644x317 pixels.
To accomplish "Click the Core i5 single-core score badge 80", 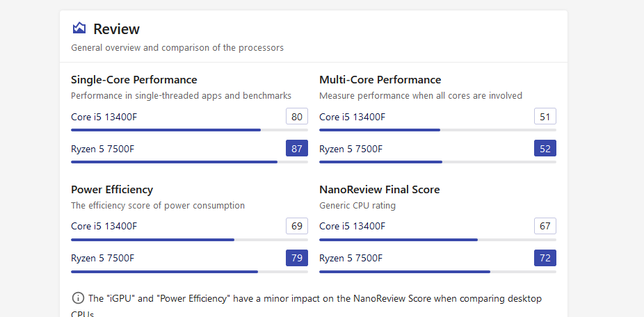I will pyautogui.click(x=297, y=117).
